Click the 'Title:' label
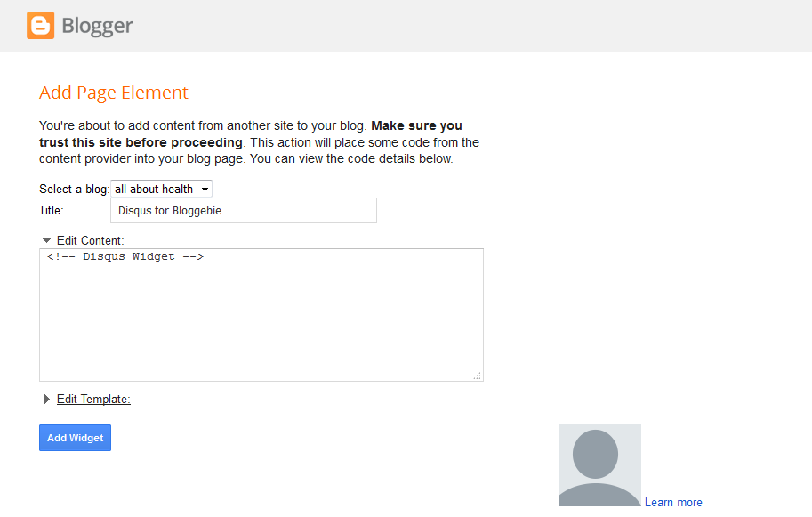812x517 pixels. click(x=52, y=210)
